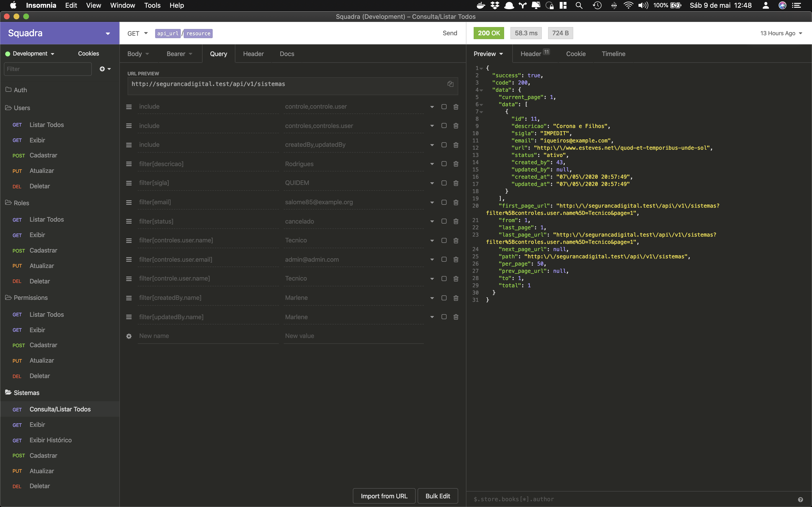This screenshot has width=812, height=507.
Task: Delete the filter[descricao] query row
Action: (x=456, y=164)
